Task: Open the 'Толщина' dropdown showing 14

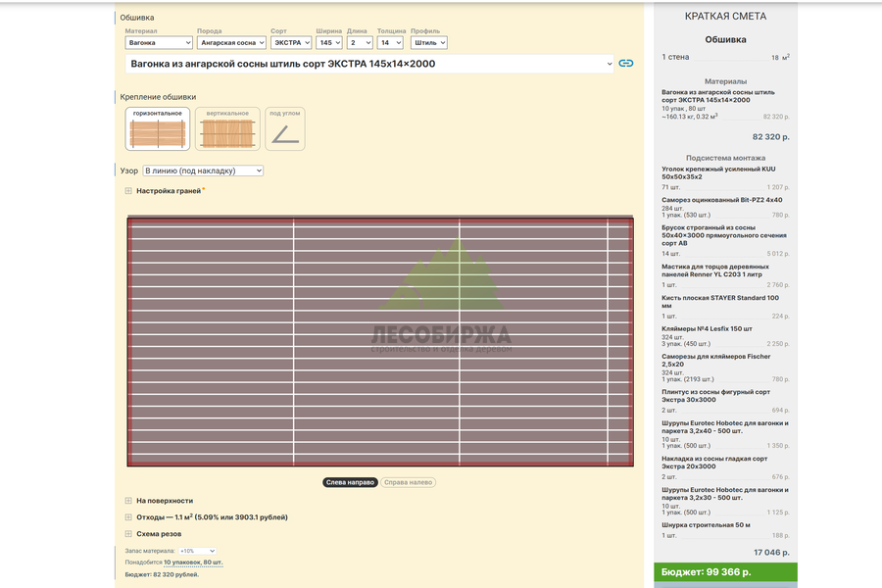Action: [x=390, y=43]
